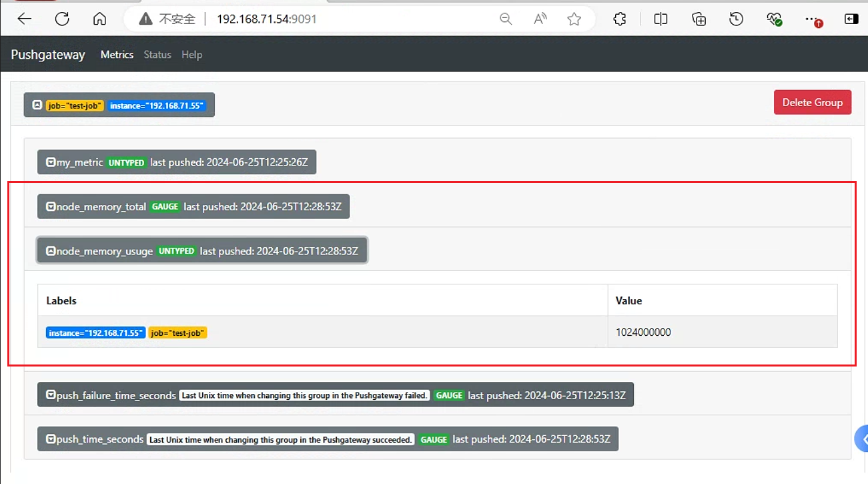Open browser essentials heart icon
Viewport: 868px width, 484px height.
click(775, 19)
